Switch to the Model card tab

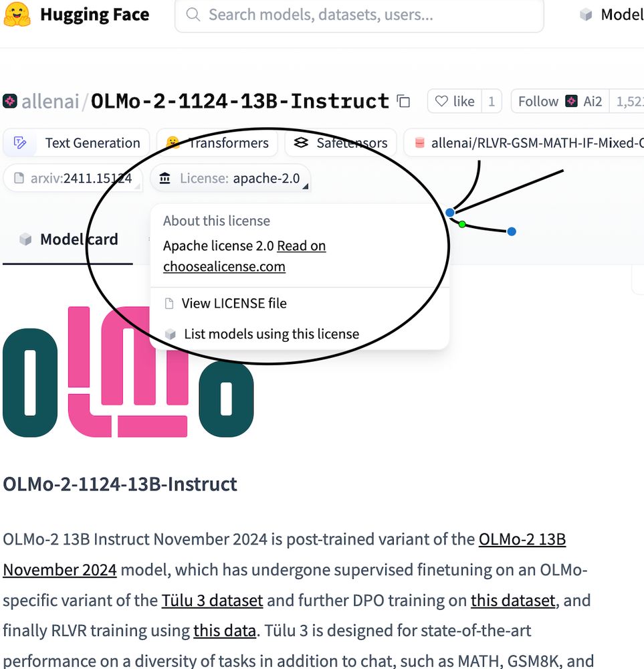click(68, 240)
